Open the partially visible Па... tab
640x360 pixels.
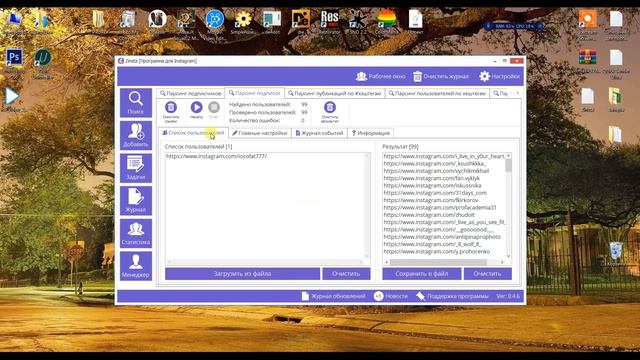pos(500,93)
